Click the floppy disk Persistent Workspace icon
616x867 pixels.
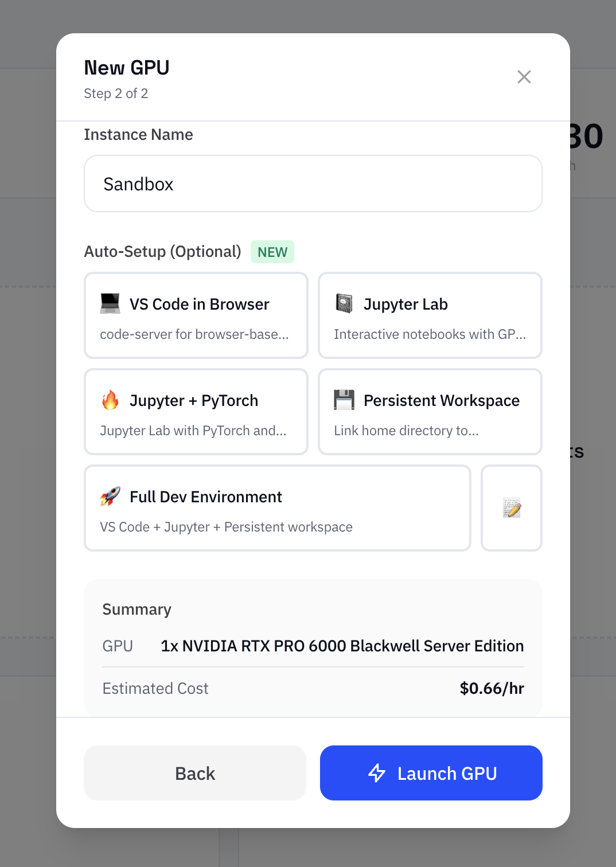344,400
